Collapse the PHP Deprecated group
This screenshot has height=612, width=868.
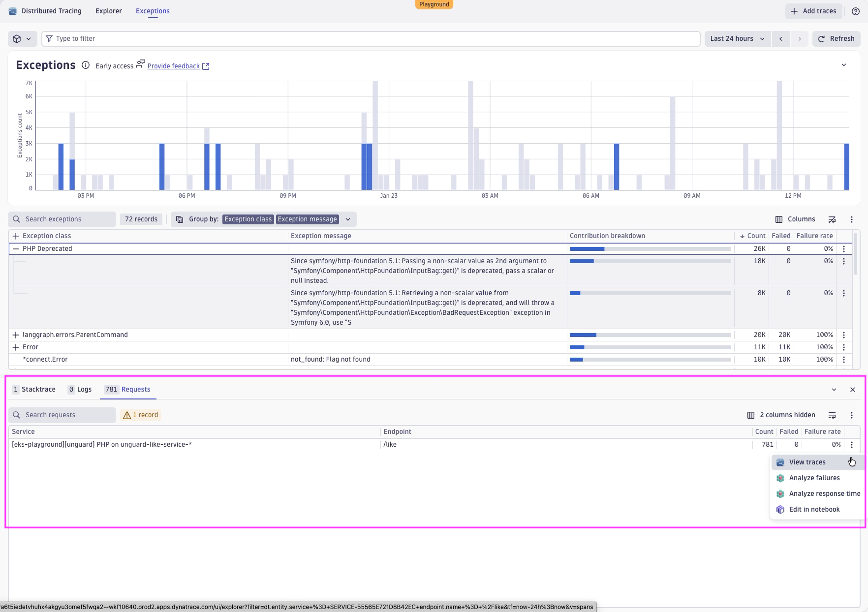click(x=16, y=249)
